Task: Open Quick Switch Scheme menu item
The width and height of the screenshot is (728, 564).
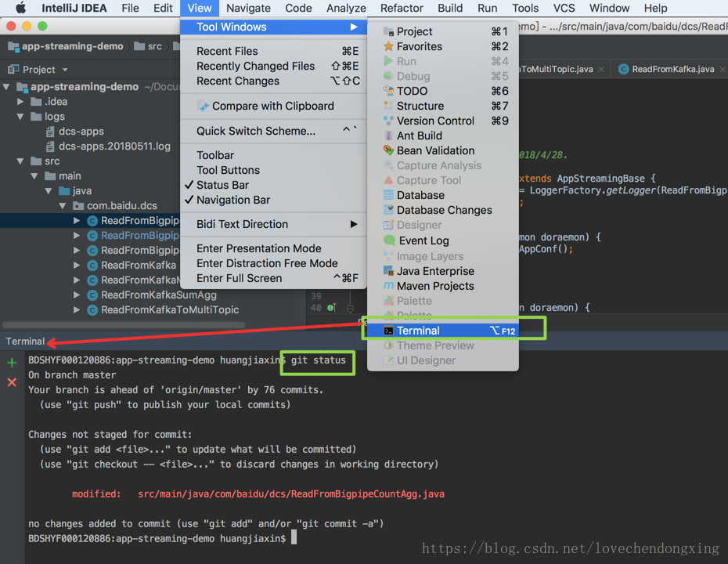Action: (x=273, y=131)
